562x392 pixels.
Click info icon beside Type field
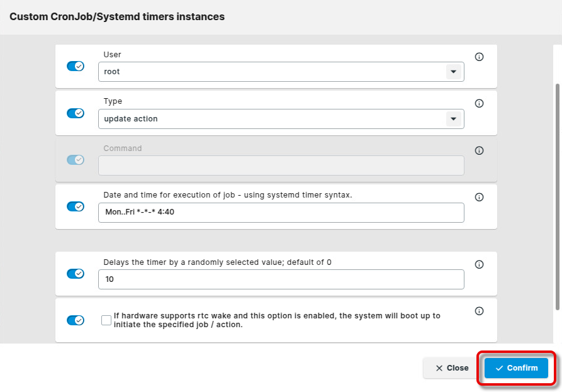[x=479, y=104]
